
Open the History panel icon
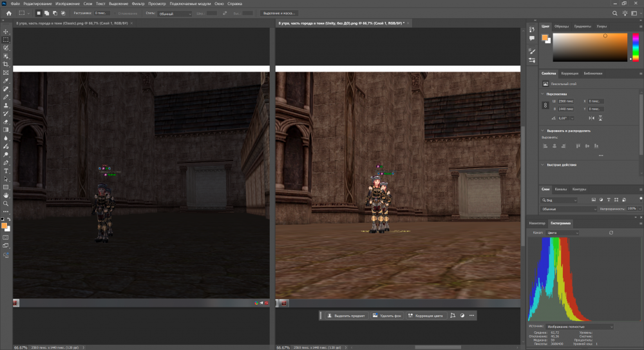[x=532, y=29]
